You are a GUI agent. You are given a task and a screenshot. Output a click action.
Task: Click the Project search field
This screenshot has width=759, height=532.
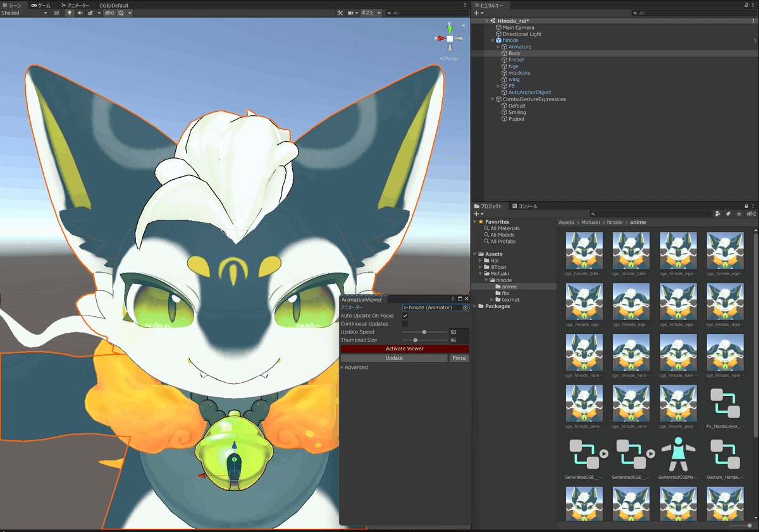[650, 214]
